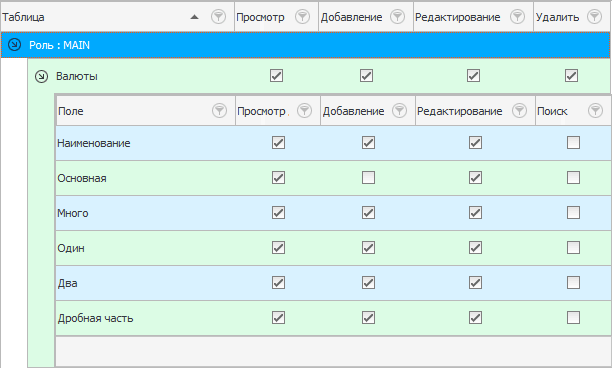This screenshot has height=368, width=612.
Task: Open filter for nested Редактирование column
Action: [x=519, y=111]
